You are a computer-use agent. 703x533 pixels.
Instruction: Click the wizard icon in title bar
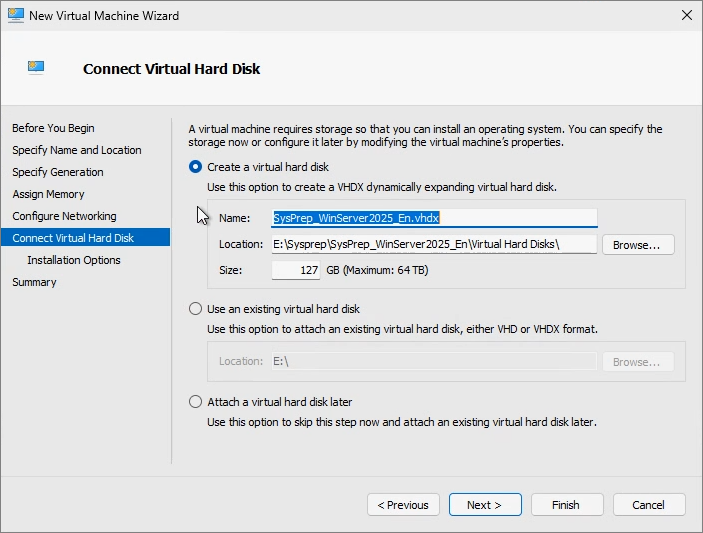pos(16,16)
